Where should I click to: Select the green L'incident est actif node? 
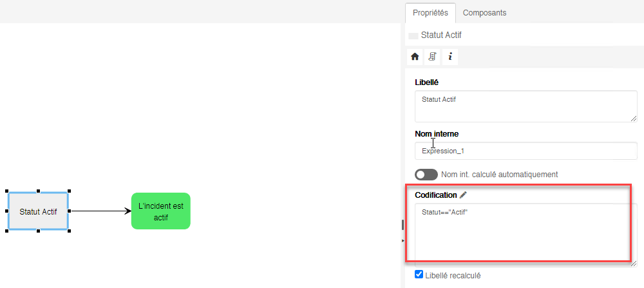160,211
